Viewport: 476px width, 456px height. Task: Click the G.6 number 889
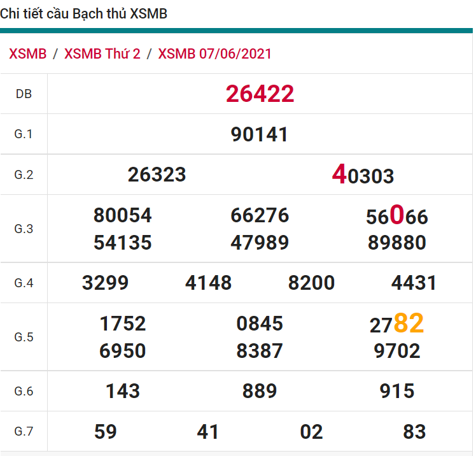(x=260, y=390)
